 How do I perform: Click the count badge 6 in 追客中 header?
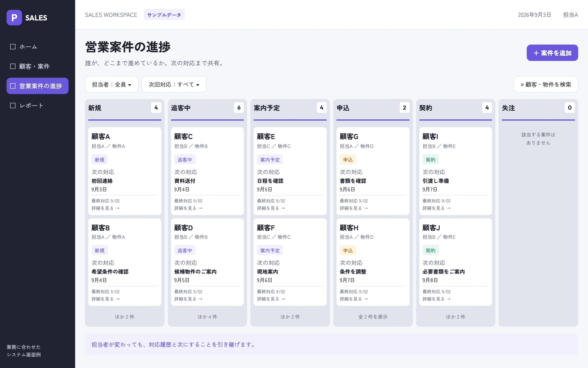[239, 108]
